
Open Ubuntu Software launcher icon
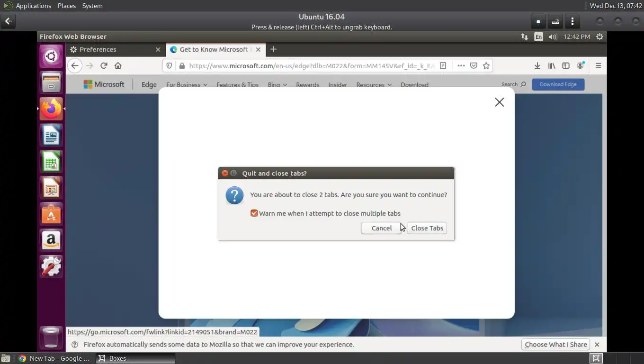point(51,215)
